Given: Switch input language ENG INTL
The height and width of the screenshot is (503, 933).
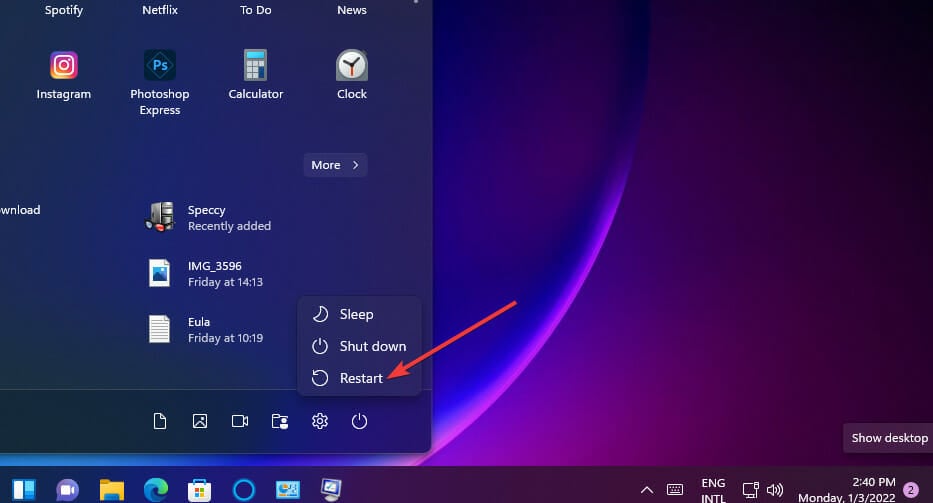Looking at the screenshot, I should click(x=713, y=490).
